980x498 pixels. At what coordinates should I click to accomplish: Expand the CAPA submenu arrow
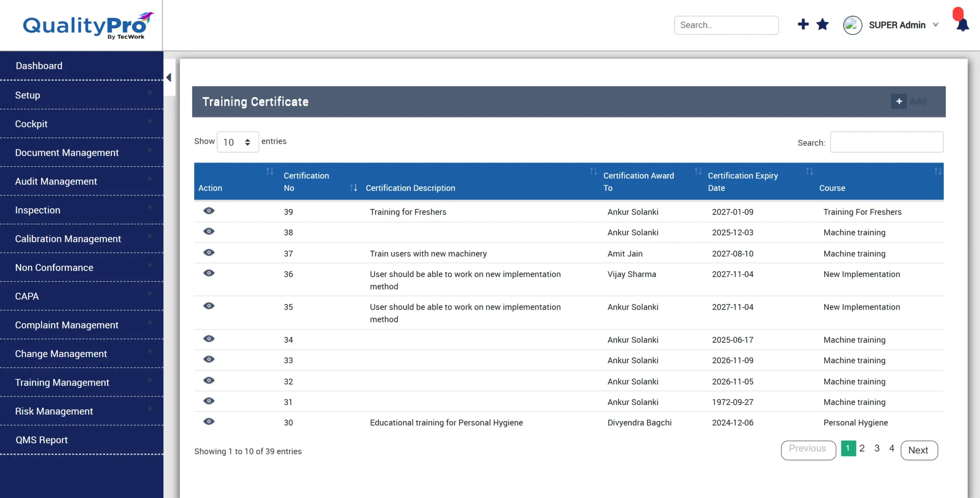pyautogui.click(x=150, y=294)
